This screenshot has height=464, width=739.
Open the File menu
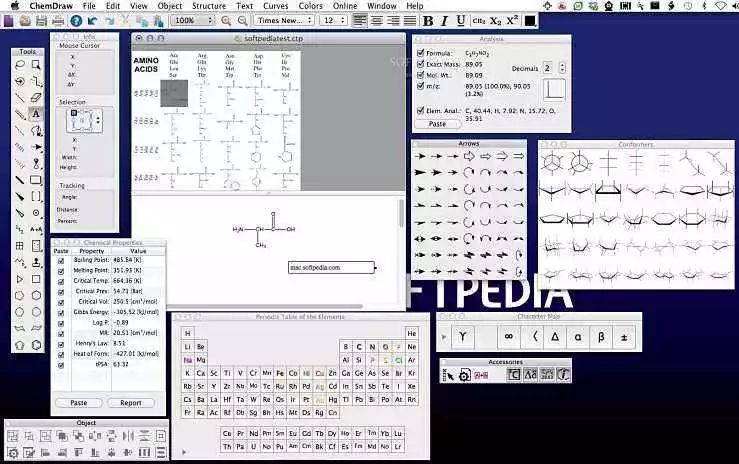click(89, 6)
